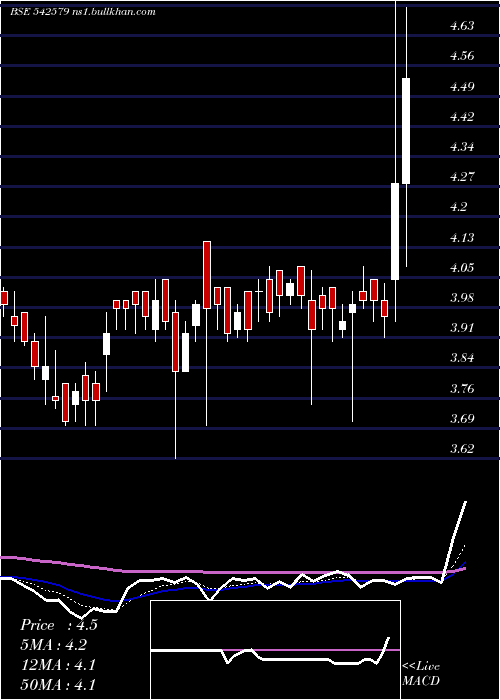Click the 4.42 price axis label

click(x=462, y=117)
